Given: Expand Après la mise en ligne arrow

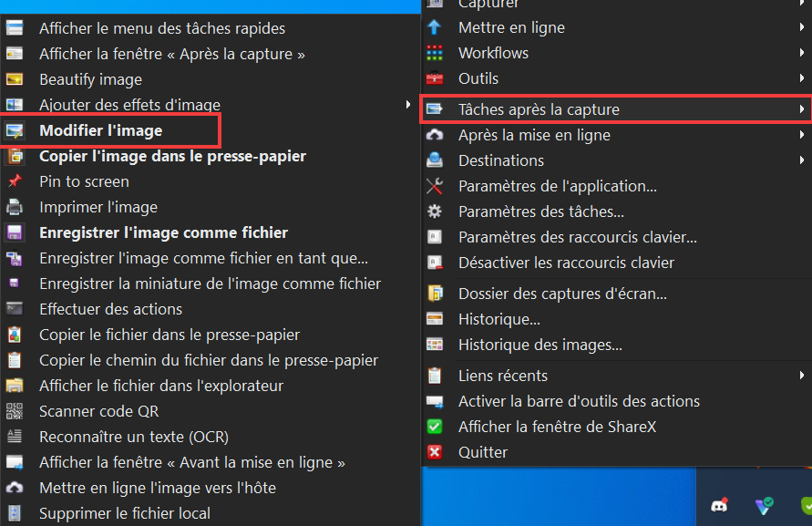Looking at the screenshot, I should click(802, 134).
